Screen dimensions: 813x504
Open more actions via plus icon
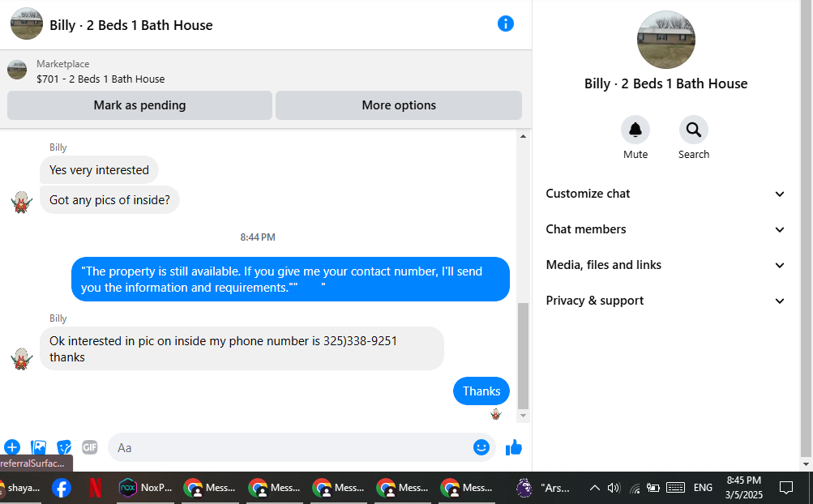point(12,447)
